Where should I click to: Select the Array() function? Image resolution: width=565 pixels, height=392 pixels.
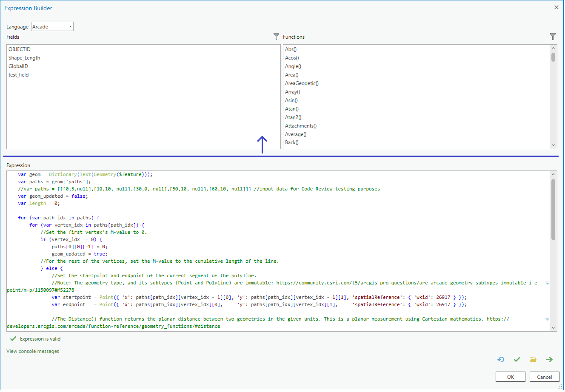point(292,92)
